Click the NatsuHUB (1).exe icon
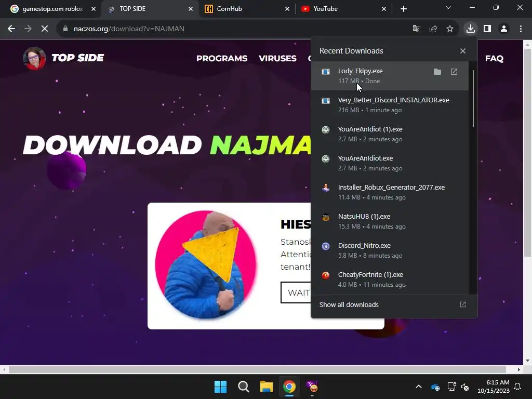The height and width of the screenshot is (399, 532). [x=326, y=217]
